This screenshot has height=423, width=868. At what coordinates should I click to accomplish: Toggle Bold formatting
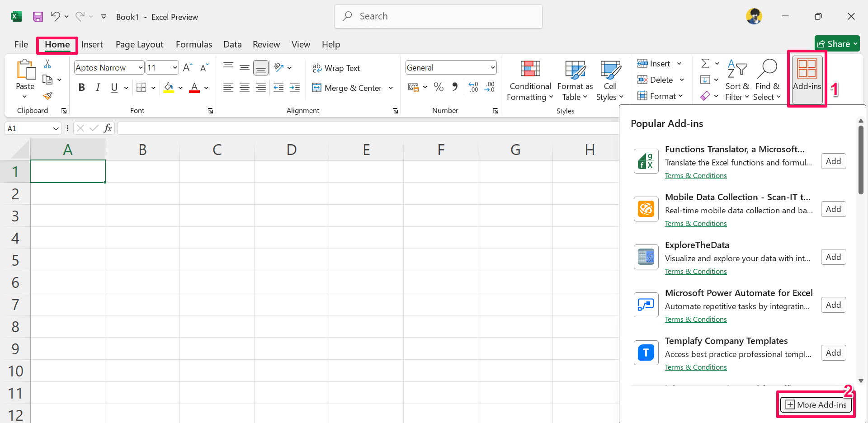tap(82, 87)
